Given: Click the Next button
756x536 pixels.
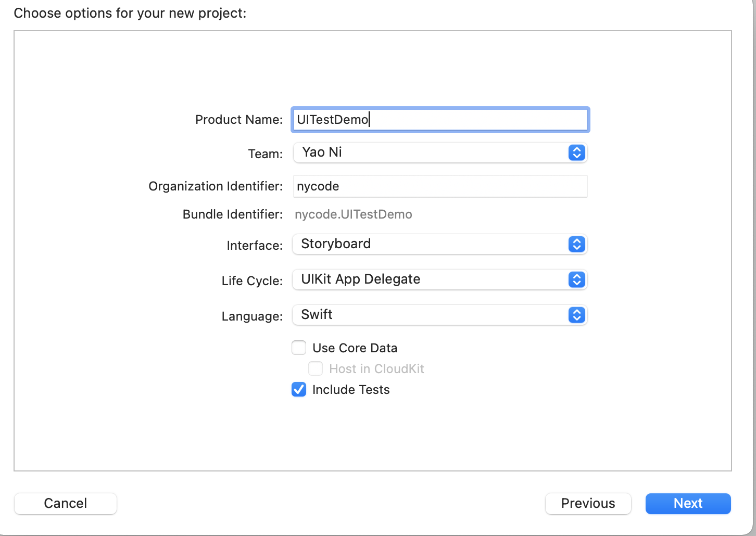Looking at the screenshot, I should (x=688, y=503).
